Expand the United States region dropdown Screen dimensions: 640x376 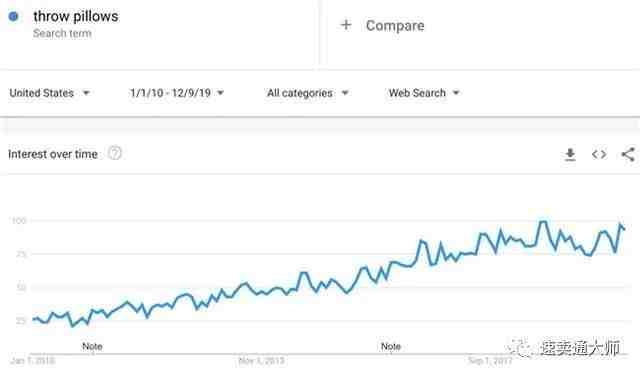click(49, 93)
